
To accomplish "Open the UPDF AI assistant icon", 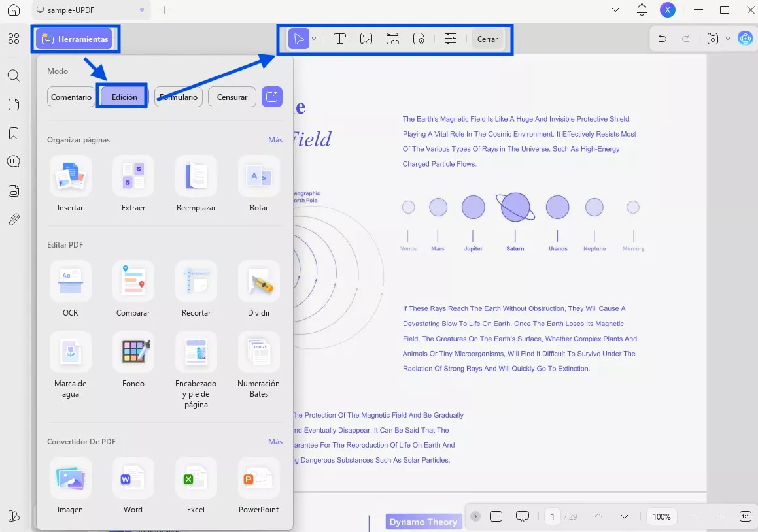I will point(746,39).
